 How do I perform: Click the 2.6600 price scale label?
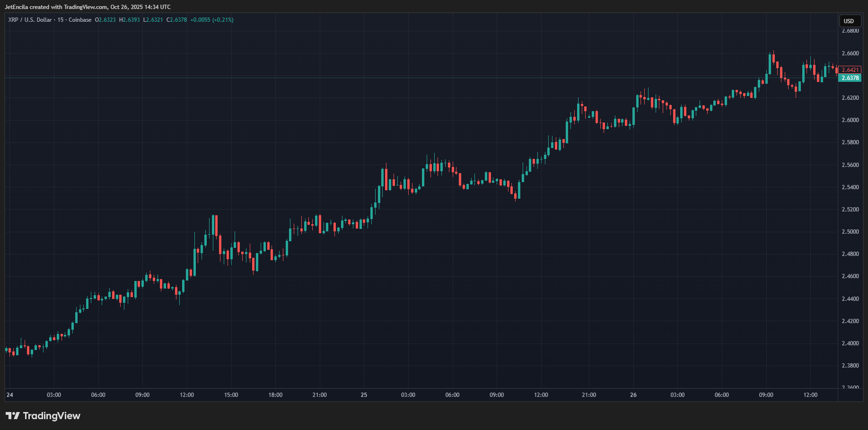click(850, 53)
